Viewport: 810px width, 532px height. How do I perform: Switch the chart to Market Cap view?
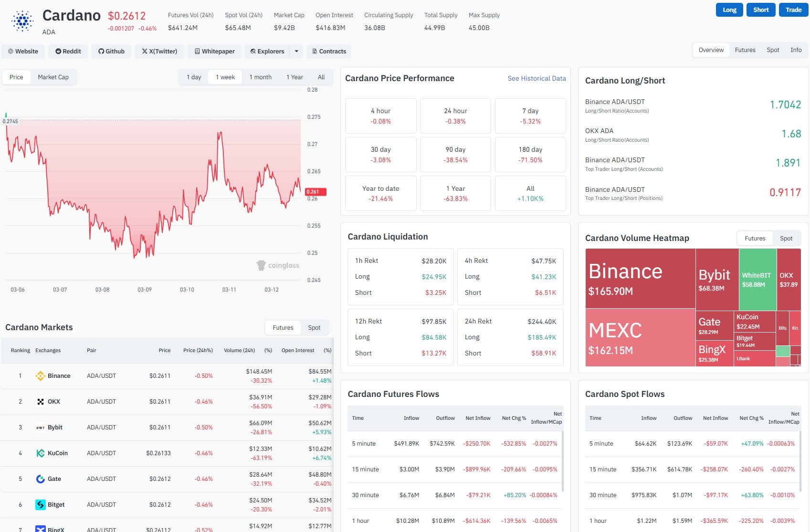[53, 77]
